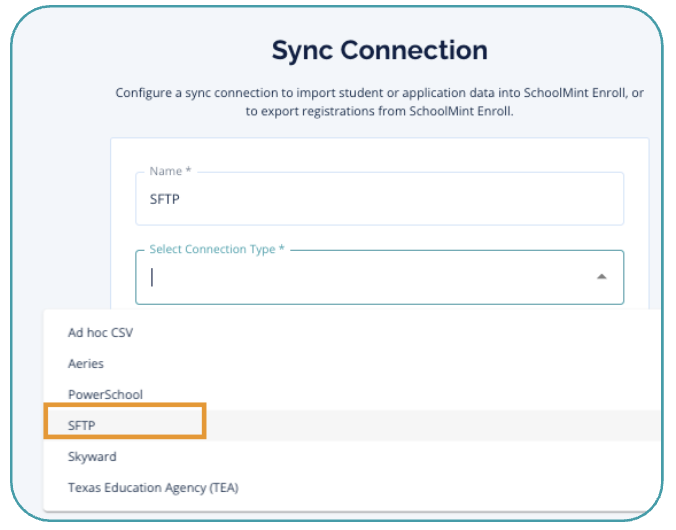Select the highlighted SFTP option

[82, 426]
